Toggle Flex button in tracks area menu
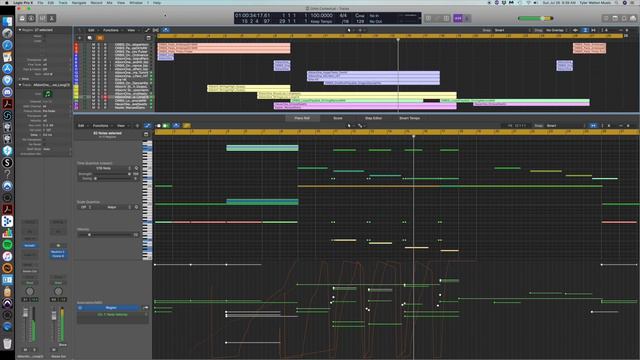 (156, 30)
